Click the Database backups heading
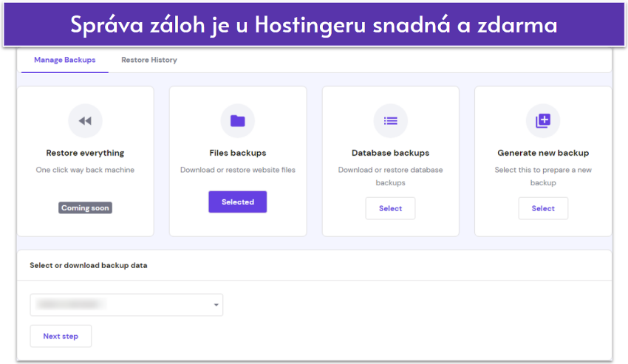Viewport: 628px width, 364px height. tap(391, 153)
